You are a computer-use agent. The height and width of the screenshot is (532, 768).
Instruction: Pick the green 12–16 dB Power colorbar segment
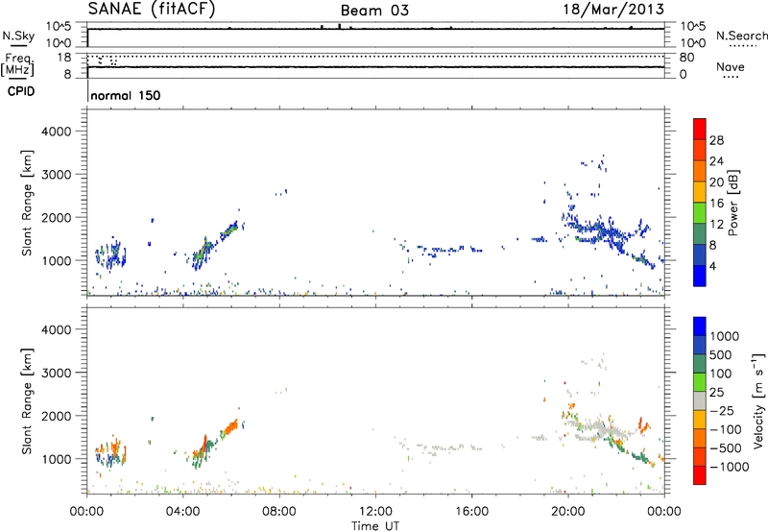click(700, 212)
